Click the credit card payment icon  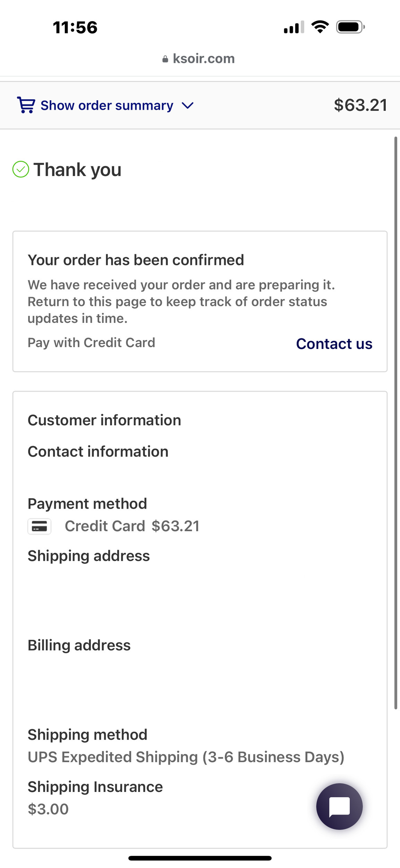coord(40,526)
